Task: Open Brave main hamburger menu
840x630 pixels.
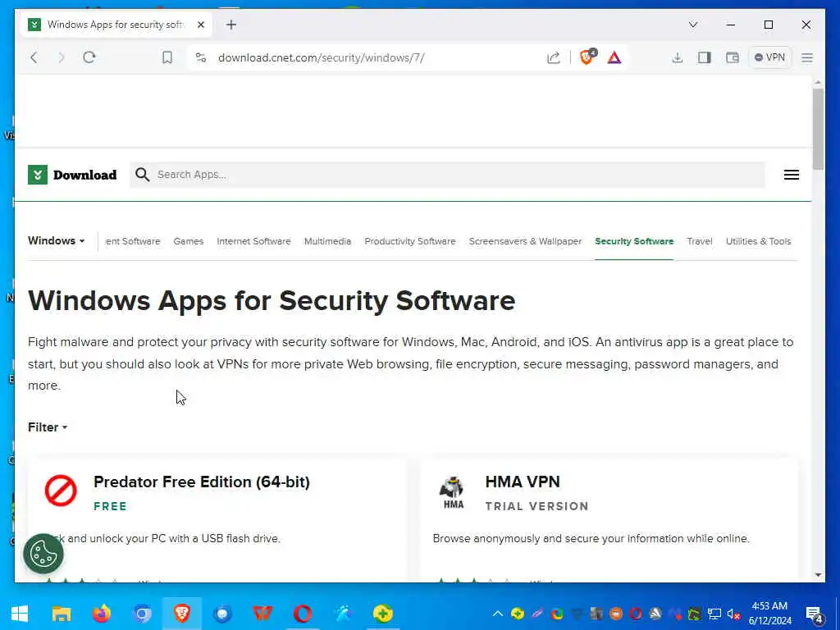Action: [x=807, y=57]
